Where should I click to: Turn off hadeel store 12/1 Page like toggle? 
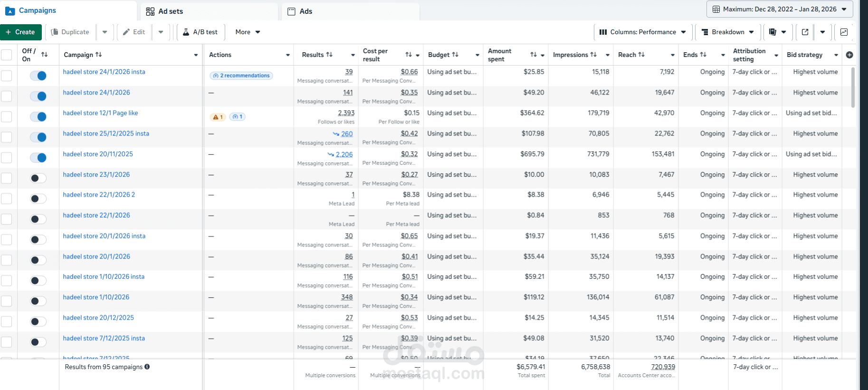pyautogui.click(x=38, y=116)
